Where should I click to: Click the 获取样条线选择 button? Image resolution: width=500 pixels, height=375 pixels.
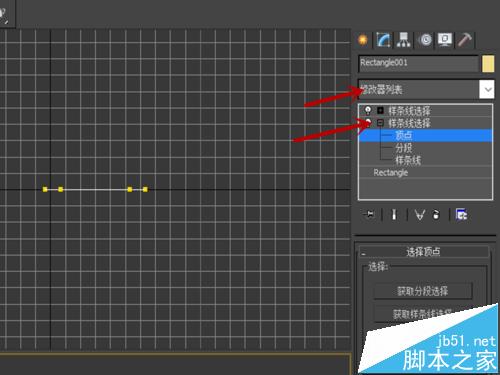tap(423, 314)
